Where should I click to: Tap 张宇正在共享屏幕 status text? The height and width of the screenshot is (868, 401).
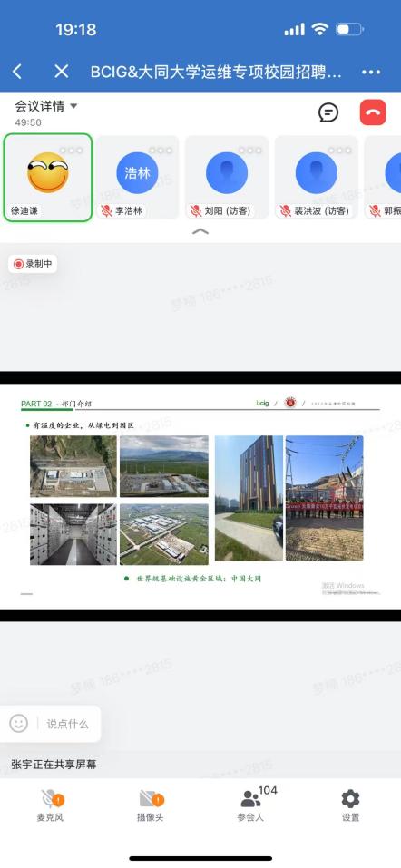54,765
